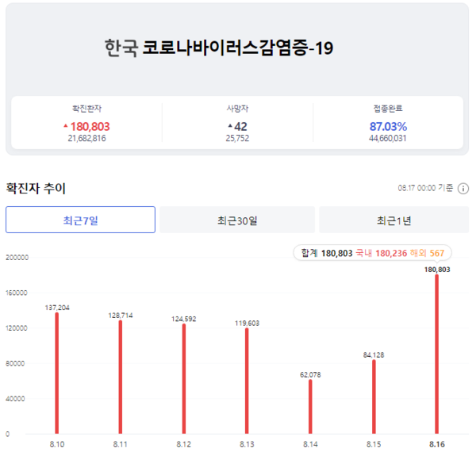Select the 최근7일 tab
Screen dimensions: 476x452
click(x=80, y=220)
